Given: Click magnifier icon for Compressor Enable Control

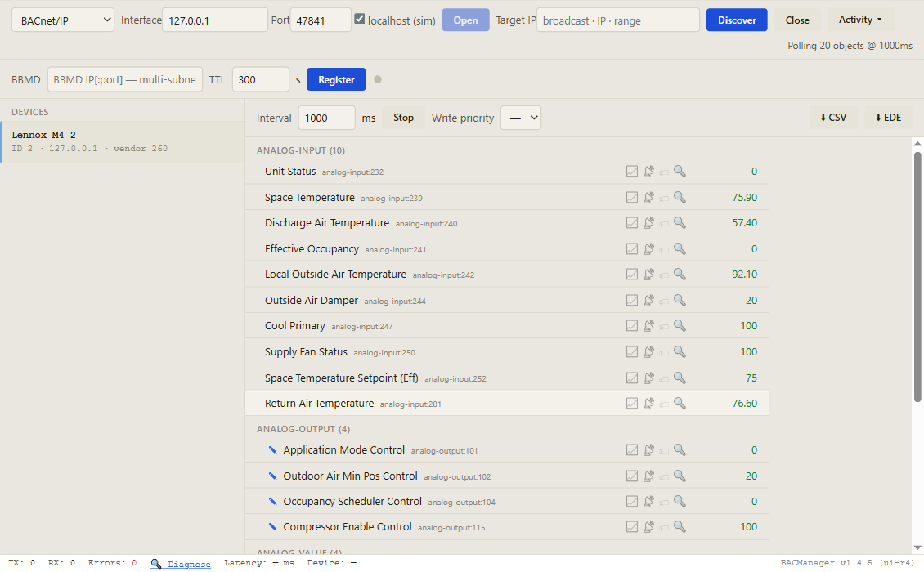Looking at the screenshot, I should (680, 526).
